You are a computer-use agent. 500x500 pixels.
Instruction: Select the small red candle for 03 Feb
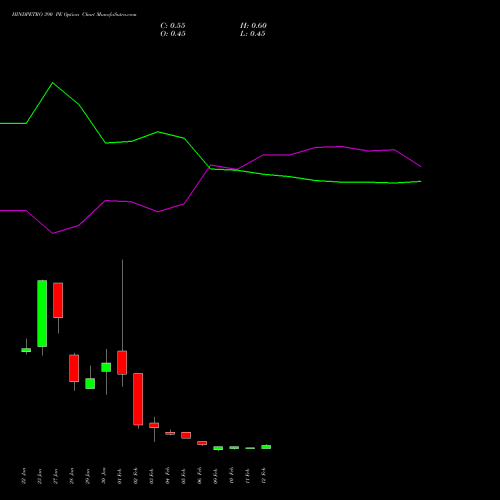click(x=154, y=425)
